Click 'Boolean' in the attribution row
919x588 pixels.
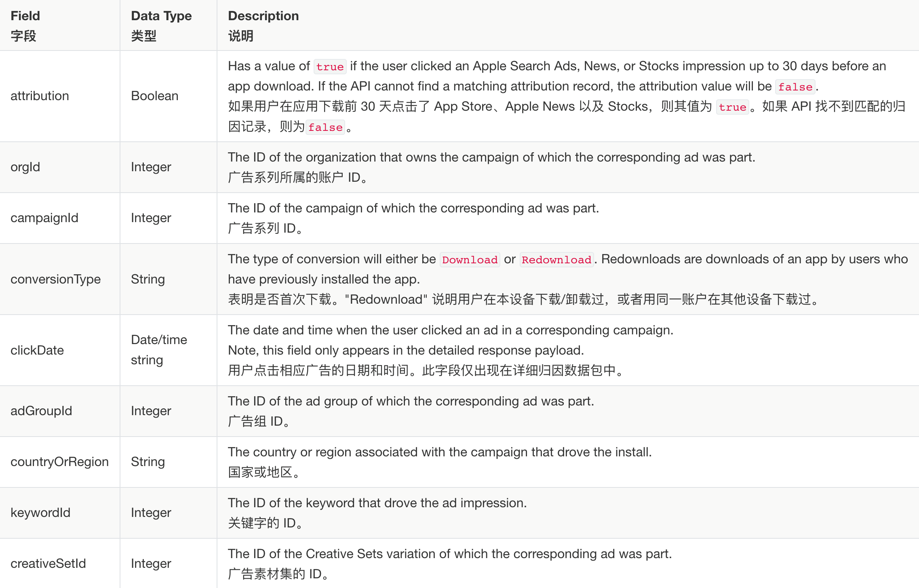click(154, 96)
